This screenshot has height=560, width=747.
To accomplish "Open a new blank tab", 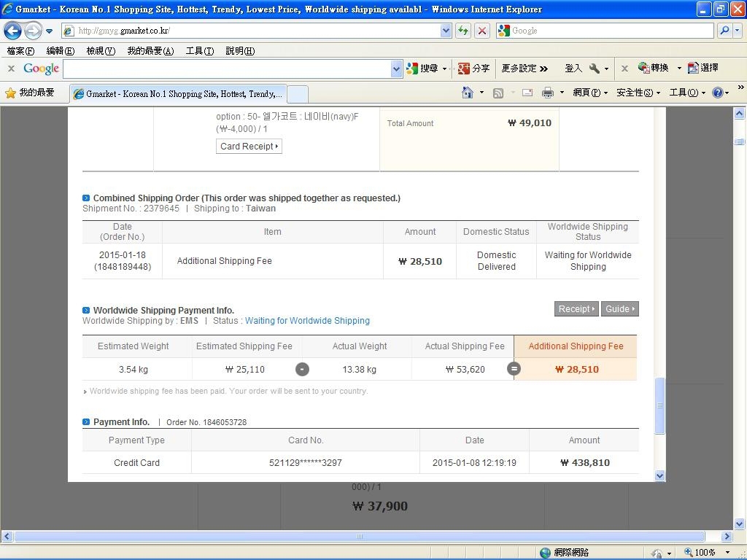I will (298, 94).
